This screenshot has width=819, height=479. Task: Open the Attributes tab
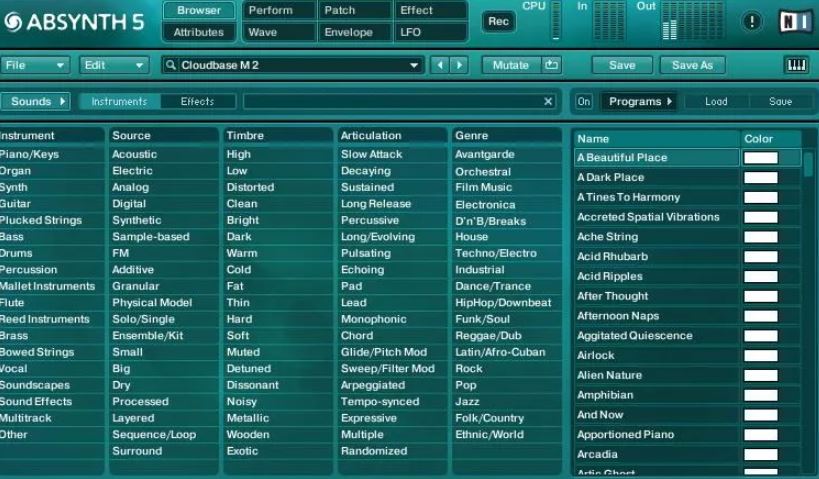[x=198, y=32]
